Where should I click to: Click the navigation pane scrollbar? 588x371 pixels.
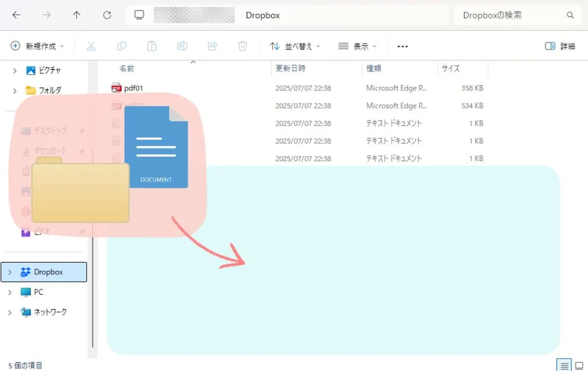click(x=92, y=248)
